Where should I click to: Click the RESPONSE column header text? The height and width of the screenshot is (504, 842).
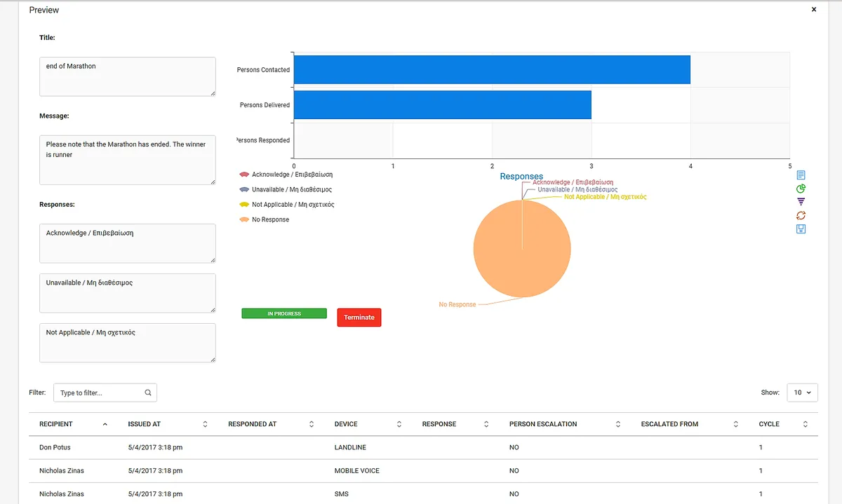coord(439,424)
